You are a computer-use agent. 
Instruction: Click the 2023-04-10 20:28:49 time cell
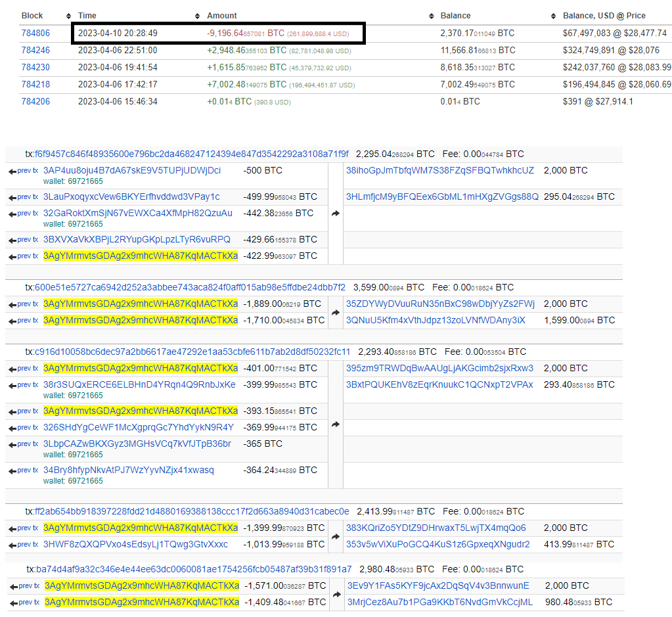(x=118, y=33)
